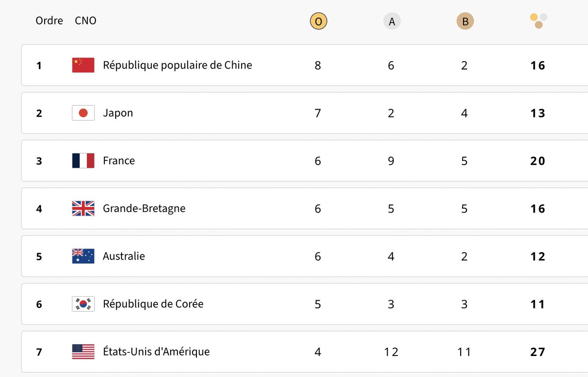This screenshot has width=588, height=377.
Task: Open the Japon country link
Action: click(x=118, y=113)
